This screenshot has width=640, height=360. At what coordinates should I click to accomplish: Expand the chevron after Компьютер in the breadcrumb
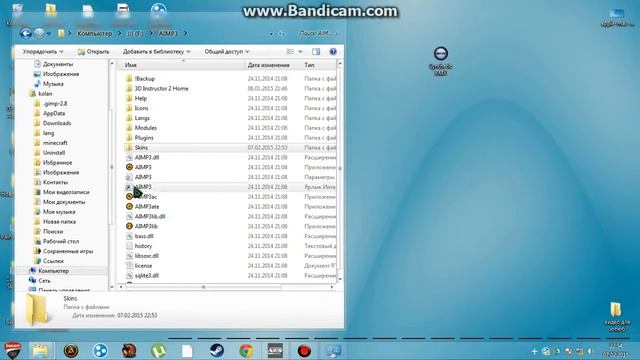click(119, 33)
